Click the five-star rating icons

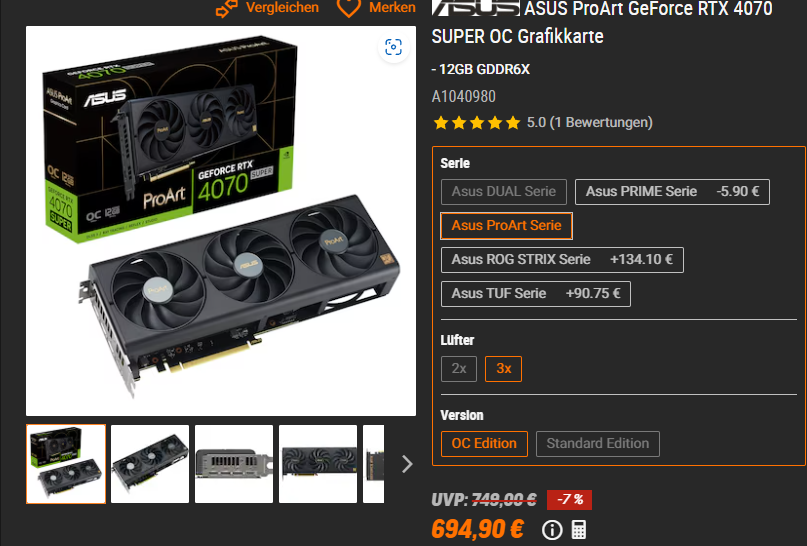click(477, 122)
